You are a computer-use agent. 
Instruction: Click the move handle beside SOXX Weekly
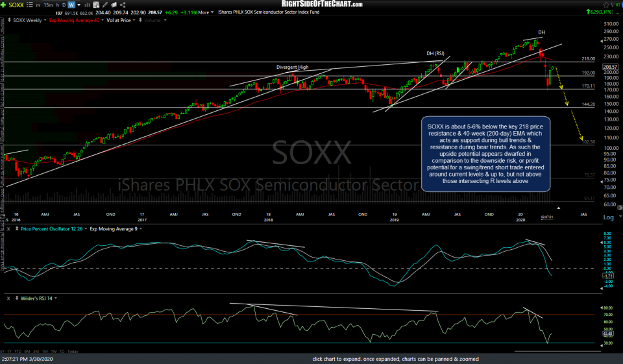click(x=9, y=20)
